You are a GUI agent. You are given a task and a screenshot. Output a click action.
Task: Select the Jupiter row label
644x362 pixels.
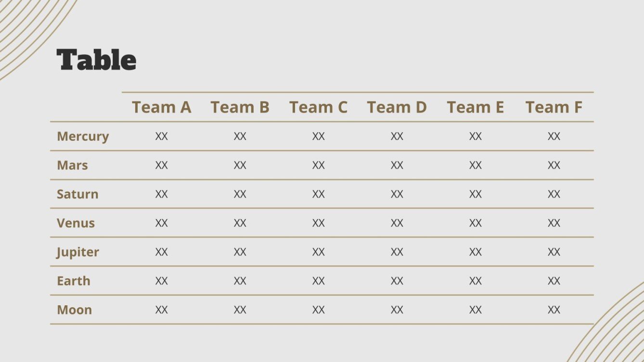77,252
